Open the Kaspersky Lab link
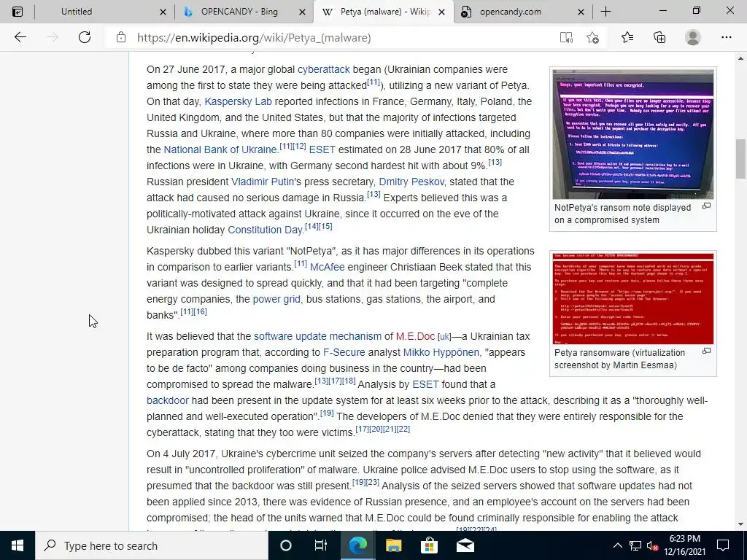Screen dimensions: 747x560 click(239, 101)
